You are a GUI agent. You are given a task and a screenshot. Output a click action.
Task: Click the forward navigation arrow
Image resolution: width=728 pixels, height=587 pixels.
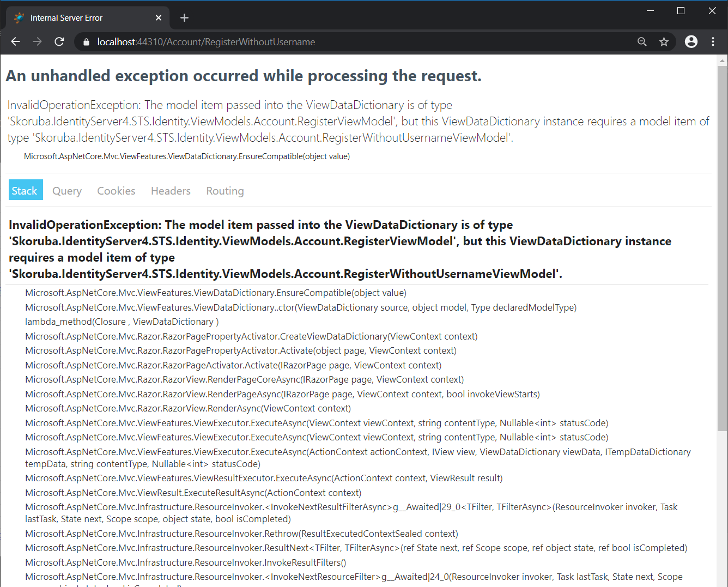[x=37, y=41]
